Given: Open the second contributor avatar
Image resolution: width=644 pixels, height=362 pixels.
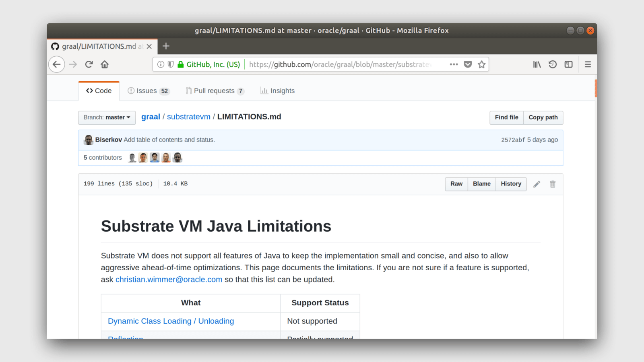Looking at the screenshot, I should click(x=143, y=158).
